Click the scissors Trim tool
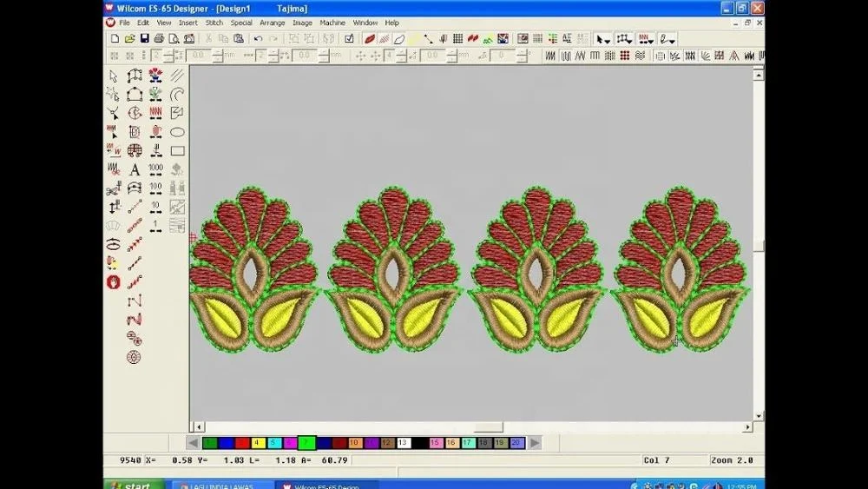This screenshot has width=868, height=489. pyautogui.click(x=114, y=188)
